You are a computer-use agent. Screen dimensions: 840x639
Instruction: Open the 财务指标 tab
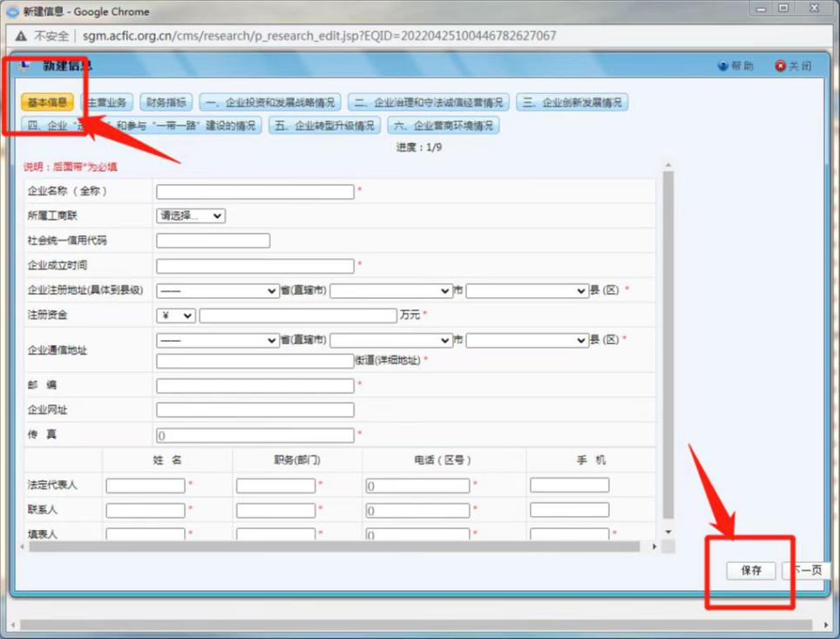(166, 103)
